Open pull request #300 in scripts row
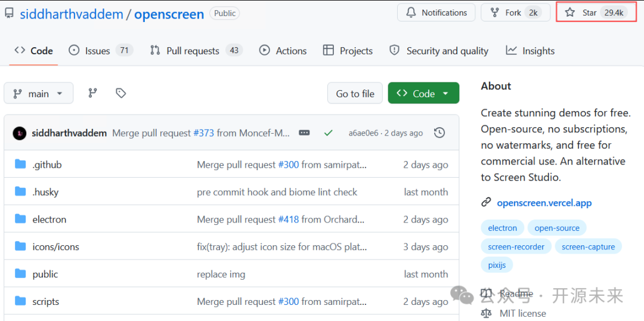Screen dimensions: 644x321 click(x=289, y=301)
